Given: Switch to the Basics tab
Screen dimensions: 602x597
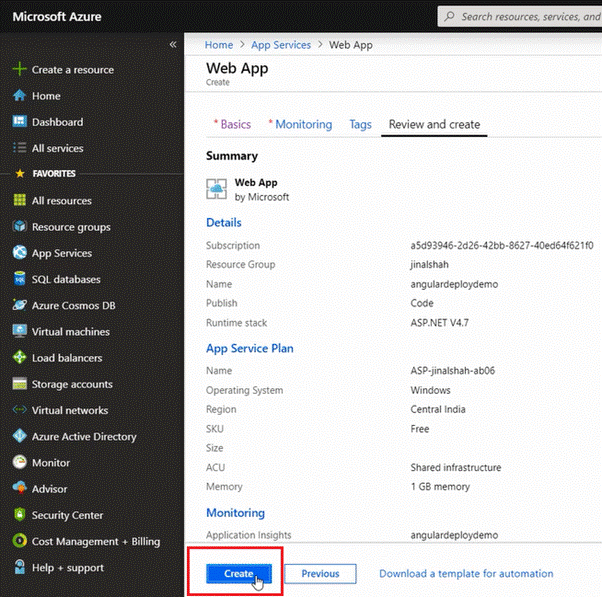Looking at the screenshot, I should click(x=235, y=124).
